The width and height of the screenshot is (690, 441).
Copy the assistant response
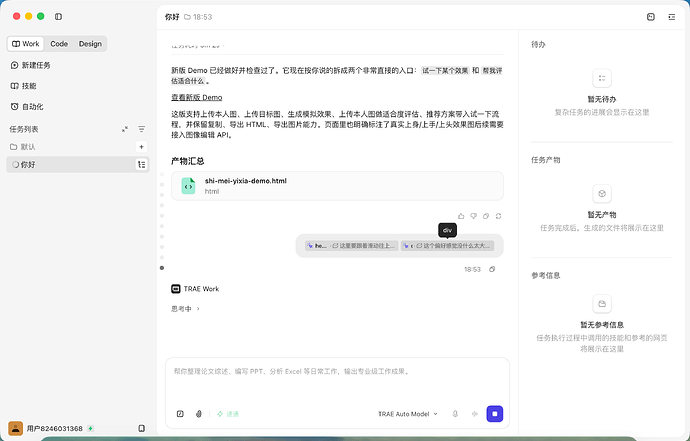(x=486, y=216)
